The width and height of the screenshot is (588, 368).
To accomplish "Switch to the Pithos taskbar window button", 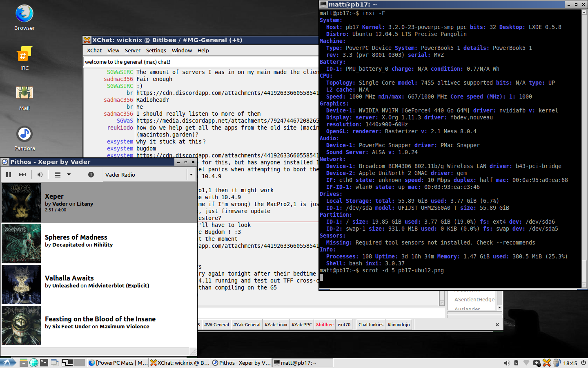I will [241, 363].
